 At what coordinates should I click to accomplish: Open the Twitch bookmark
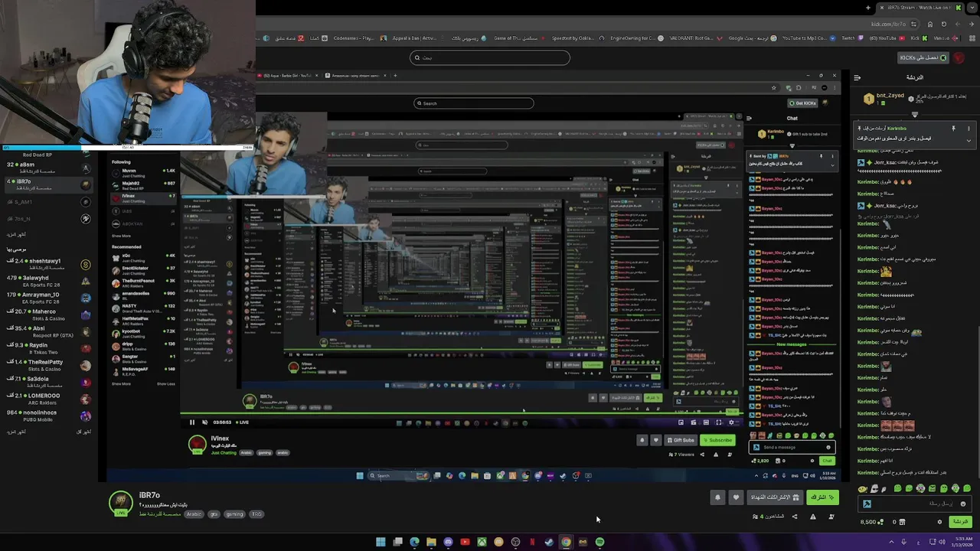point(852,38)
